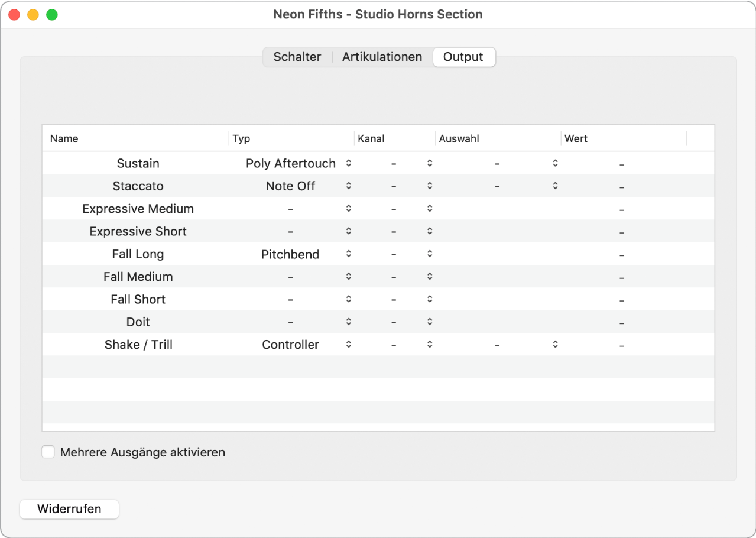
Task: Switch to the Artikulationen tab
Action: 382,57
